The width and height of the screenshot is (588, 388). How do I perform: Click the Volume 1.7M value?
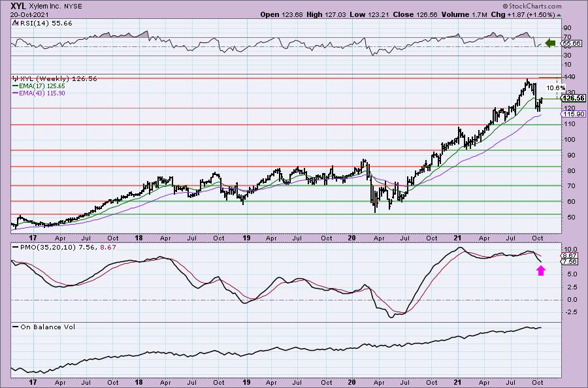pos(465,14)
